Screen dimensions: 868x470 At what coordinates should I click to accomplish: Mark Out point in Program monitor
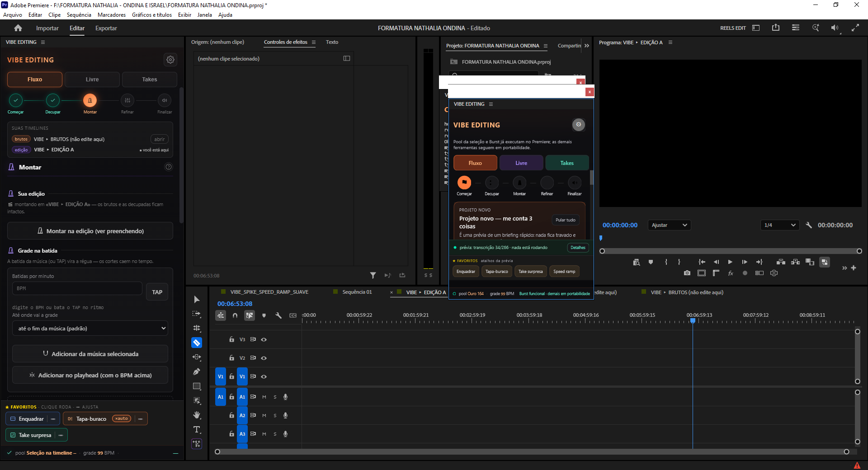(x=679, y=262)
